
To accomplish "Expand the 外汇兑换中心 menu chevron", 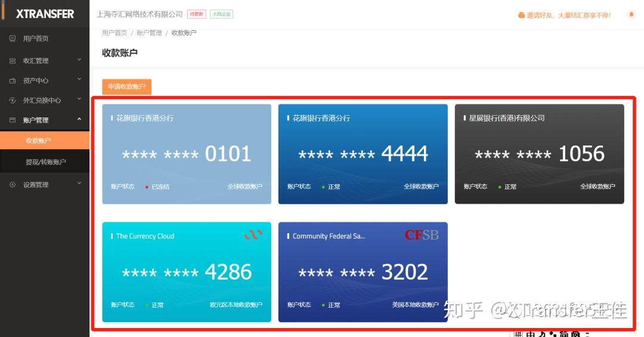I will pos(79,100).
